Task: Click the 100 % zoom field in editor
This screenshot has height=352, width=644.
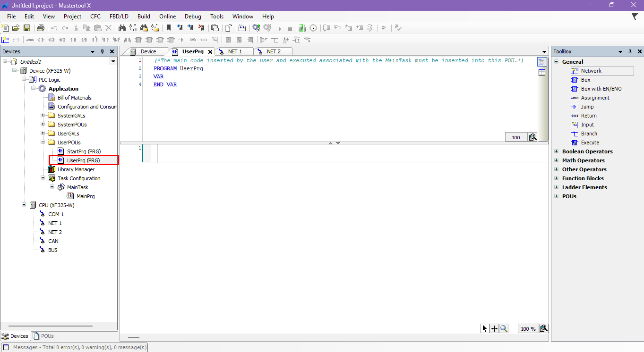Action: click(x=528, y=329)
